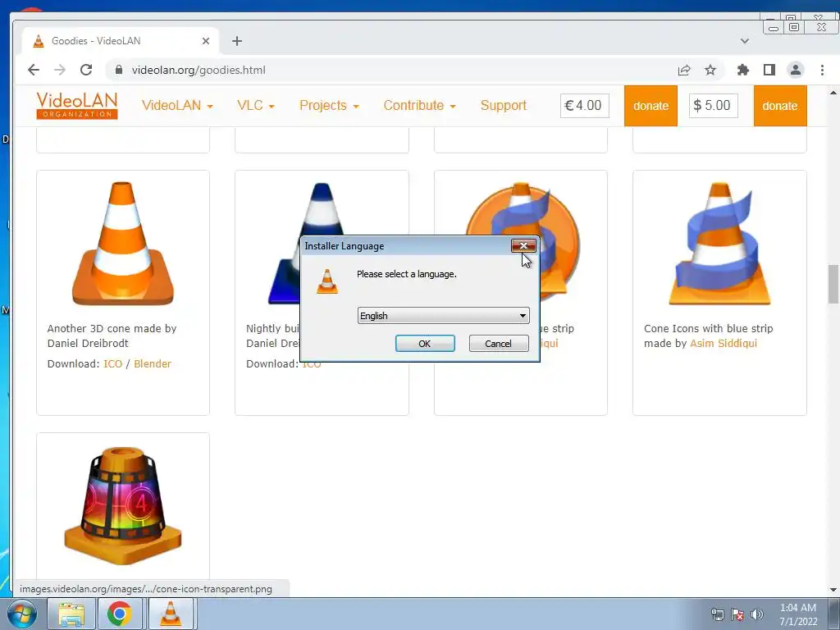Click the orange 3D cone image
Screen dimensions: 840x630
(x=123, y=244)
